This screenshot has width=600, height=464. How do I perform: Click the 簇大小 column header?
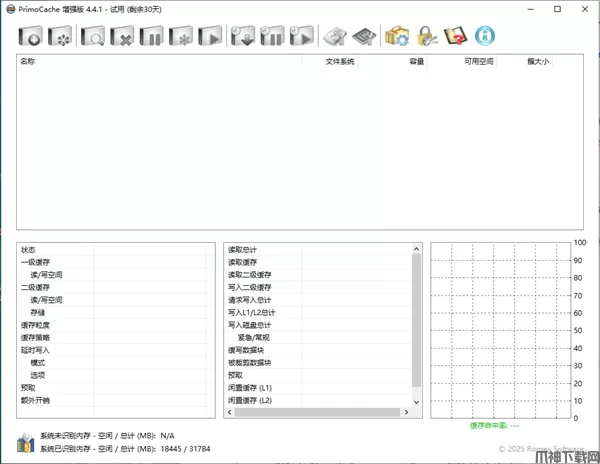[538, 61]
